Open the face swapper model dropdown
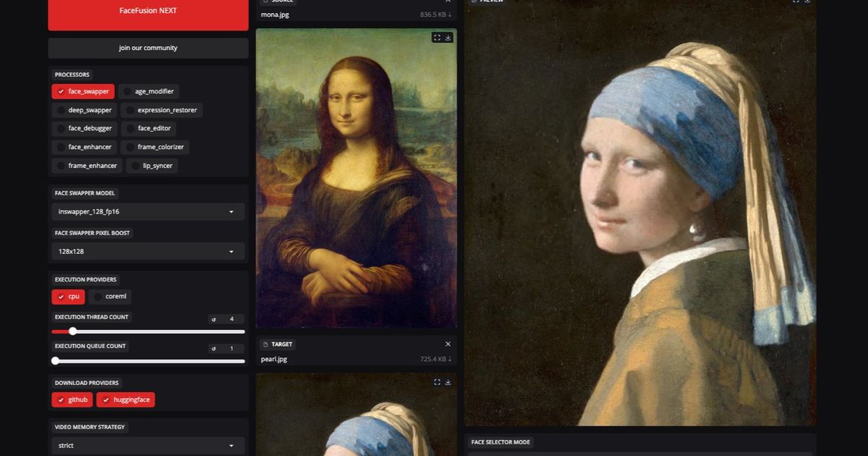This screenshot has width=868, height=456. click(x=148, y=212)
